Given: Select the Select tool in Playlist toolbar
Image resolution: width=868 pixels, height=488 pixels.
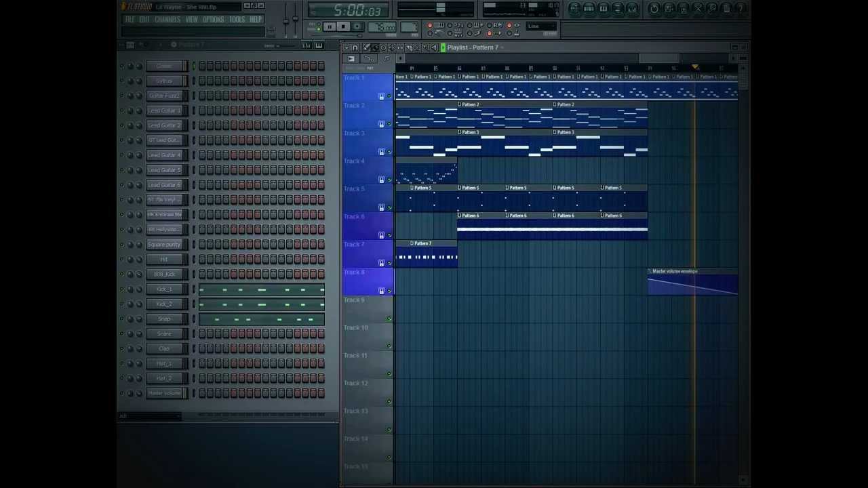Looking at the screenshot, I should 416,47.
